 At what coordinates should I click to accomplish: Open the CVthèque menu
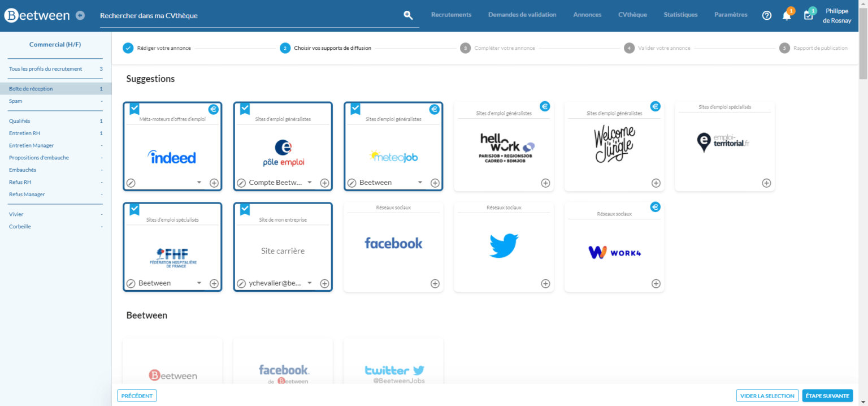(x=632, y=15)
